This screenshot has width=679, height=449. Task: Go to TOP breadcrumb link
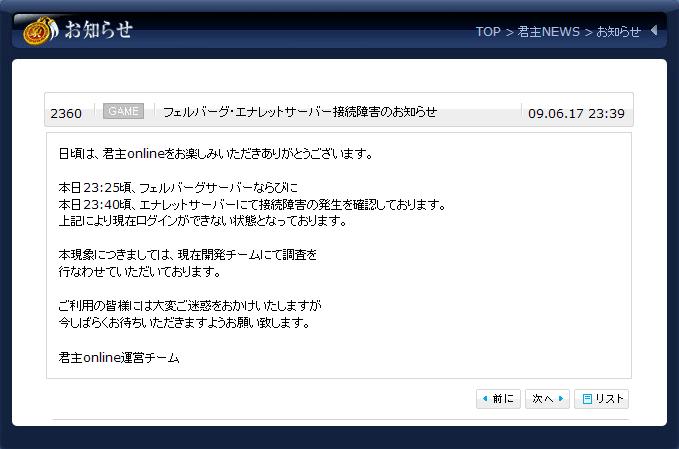coord(488,32)
